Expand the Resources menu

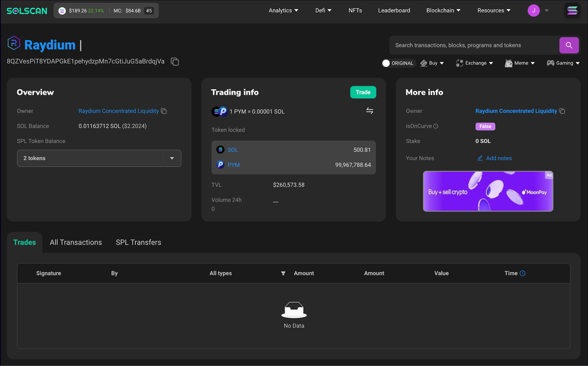[x=494, y=11]
